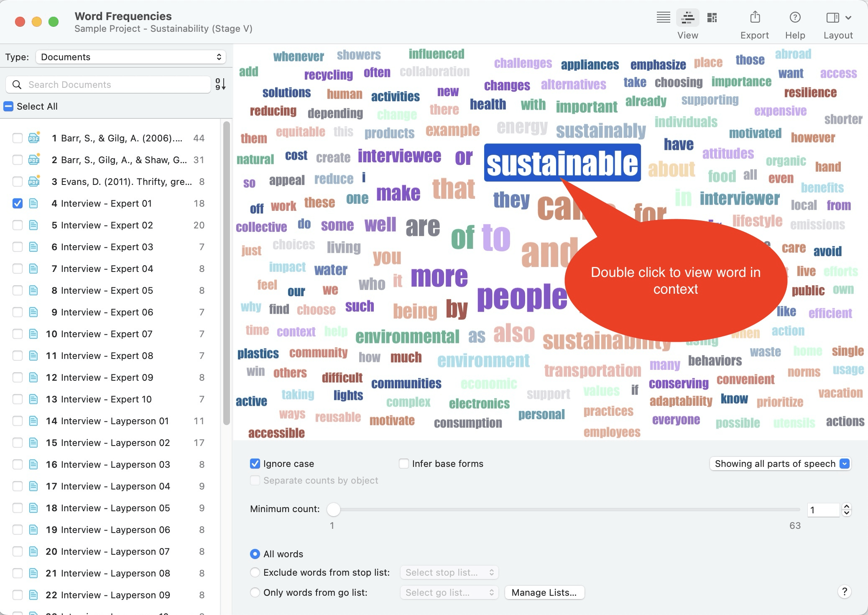Select word 'transportation' in cloud
The height and width of the screenshot is (615, 868).
[x=592, y=370]
